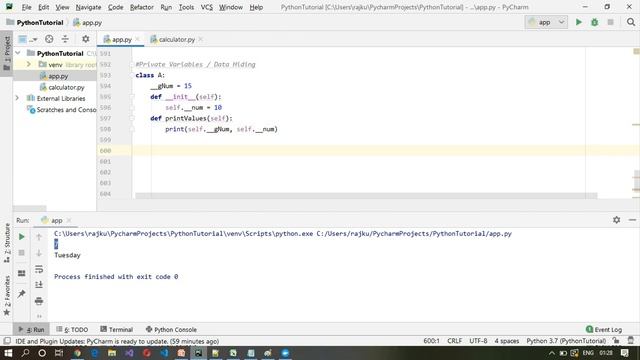Open the Run tool window button
The image size is (640, 360).
(x=31, y=329)
